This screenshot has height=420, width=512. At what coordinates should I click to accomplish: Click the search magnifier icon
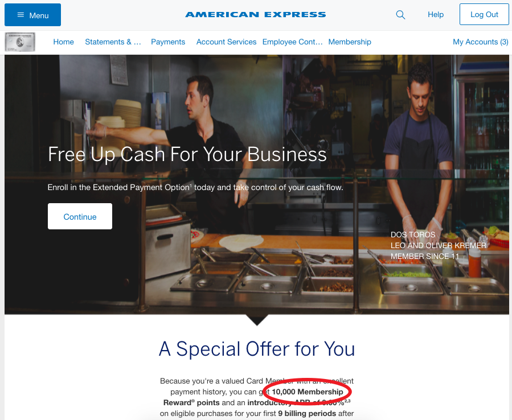coord(400,15)
